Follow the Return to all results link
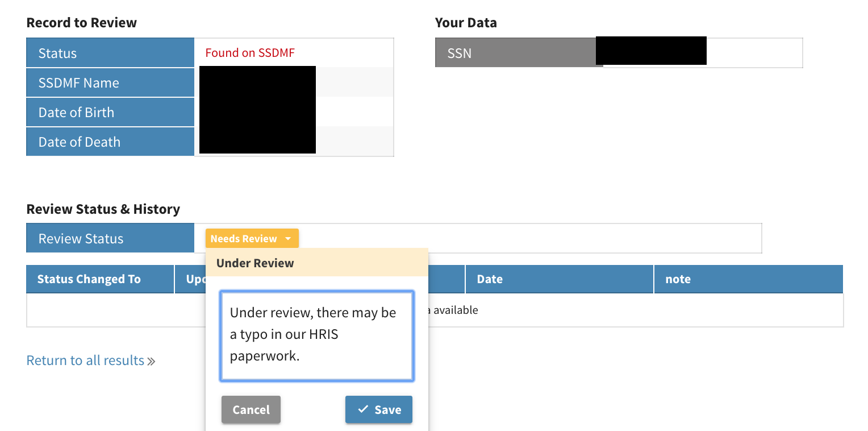Viewport: 868px width, 431px height. point(84,360)
